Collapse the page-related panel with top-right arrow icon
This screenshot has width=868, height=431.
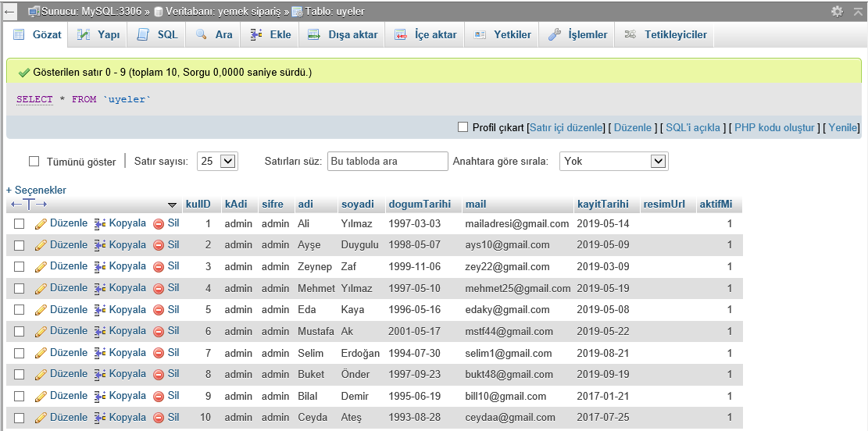[857, 12]
